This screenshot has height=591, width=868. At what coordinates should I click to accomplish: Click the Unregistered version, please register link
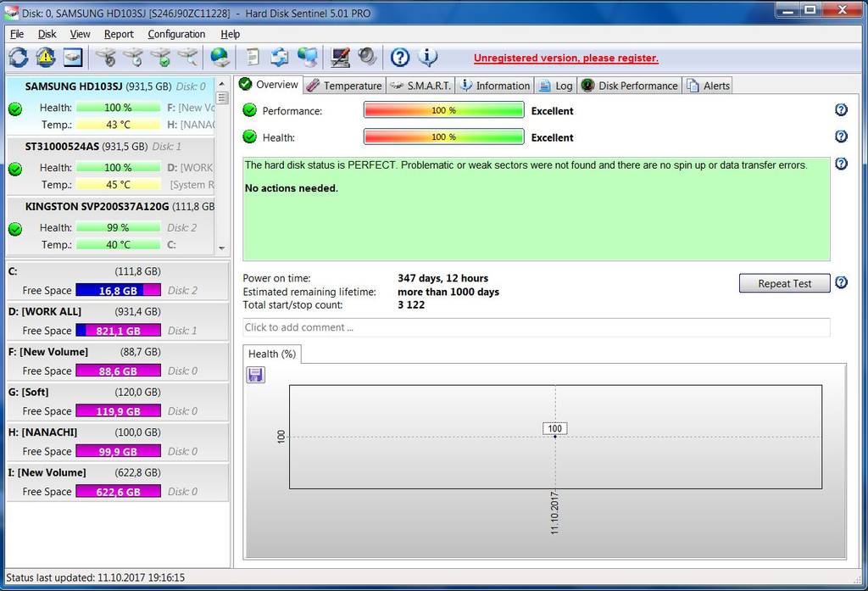565,58
